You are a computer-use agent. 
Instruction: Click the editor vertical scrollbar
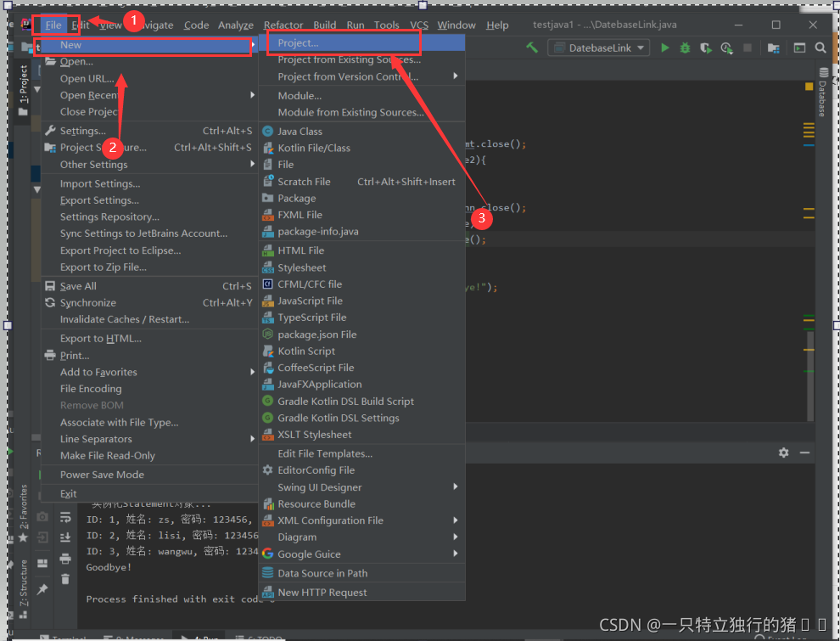[810, 375]
